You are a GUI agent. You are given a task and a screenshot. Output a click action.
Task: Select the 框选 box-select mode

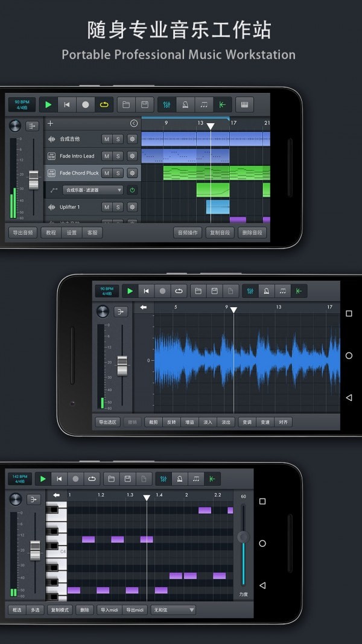(x=17, y=610)
